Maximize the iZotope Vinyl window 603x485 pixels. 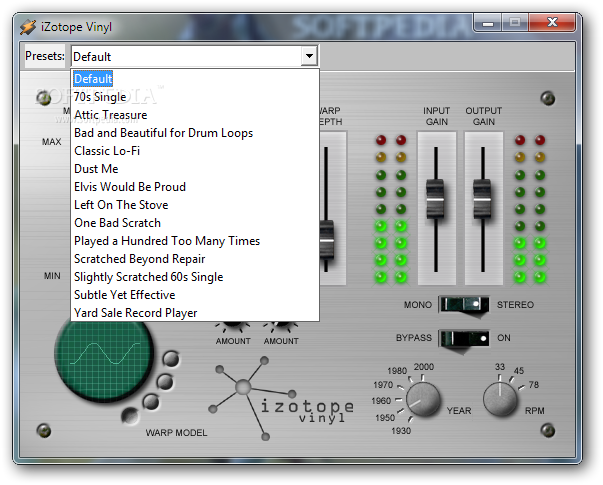(x=515, y=23)
